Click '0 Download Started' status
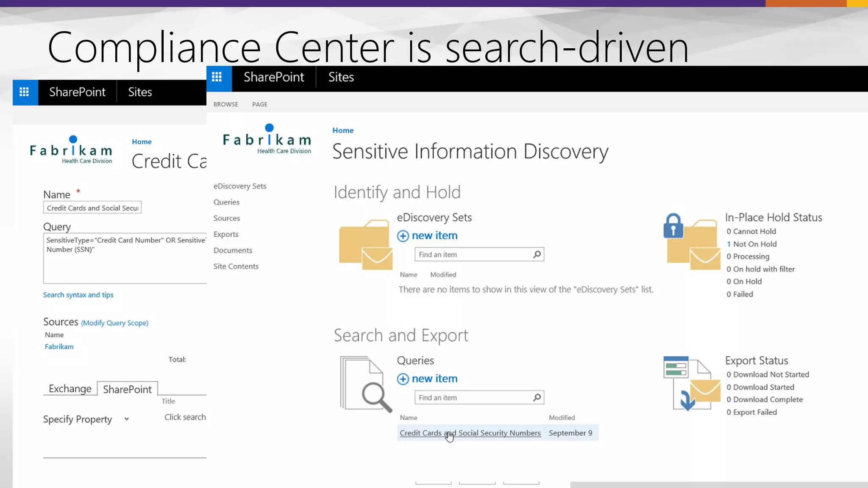 point(760,387)
